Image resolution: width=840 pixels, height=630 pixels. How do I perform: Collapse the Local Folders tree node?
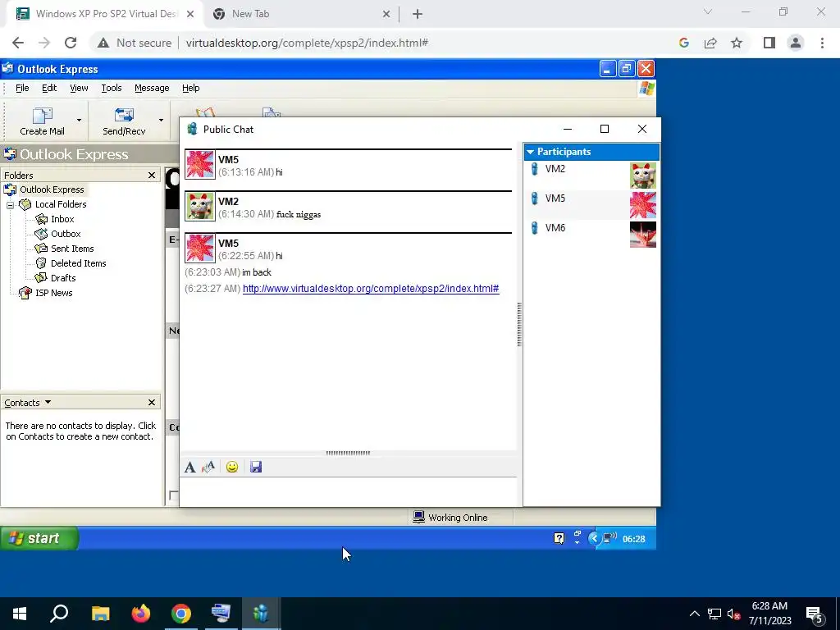[10, 204]
